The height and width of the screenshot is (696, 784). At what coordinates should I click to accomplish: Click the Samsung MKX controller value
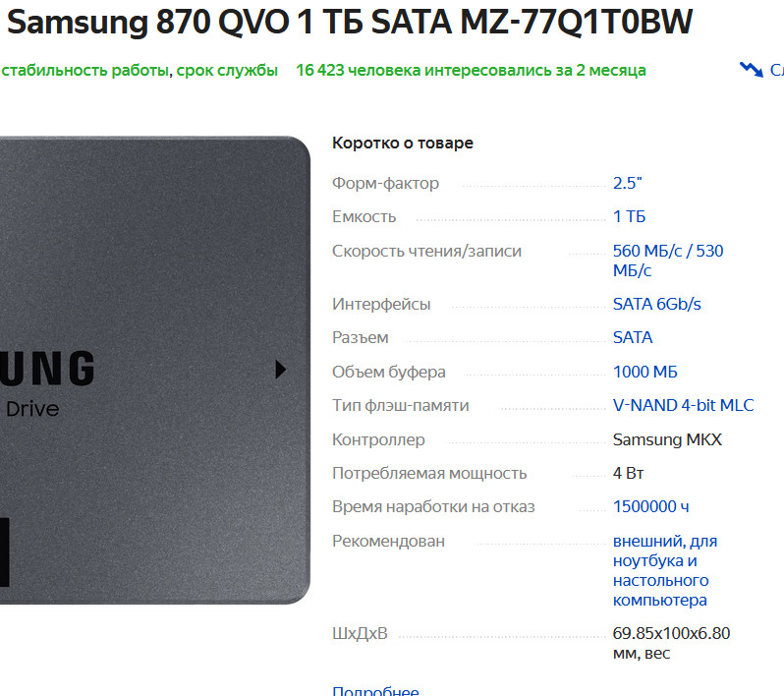(667, 439)
